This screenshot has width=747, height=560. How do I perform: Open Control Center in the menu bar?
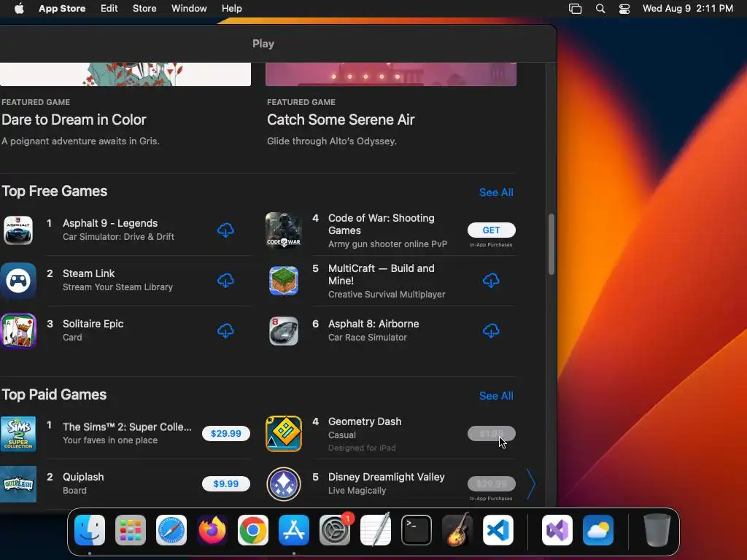624,9
